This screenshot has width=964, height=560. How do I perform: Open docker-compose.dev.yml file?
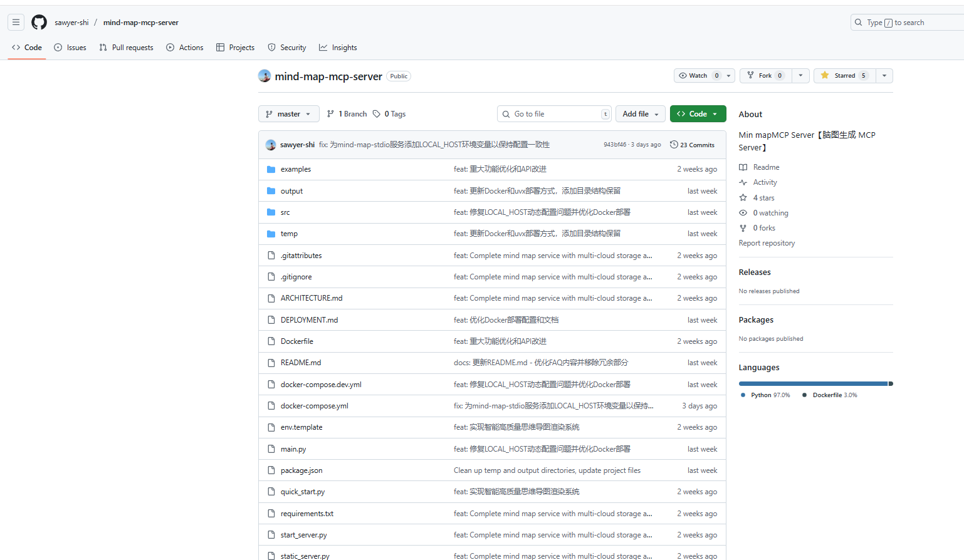[321, 385]
